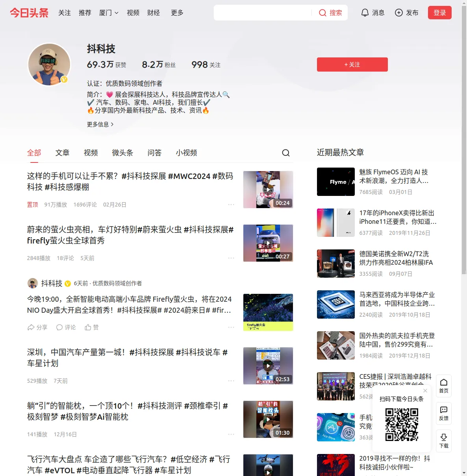This screenshot has width=467, height=476.
Task: Click the 1696评论 count on pinned post
Action: (x=85, y=205)
